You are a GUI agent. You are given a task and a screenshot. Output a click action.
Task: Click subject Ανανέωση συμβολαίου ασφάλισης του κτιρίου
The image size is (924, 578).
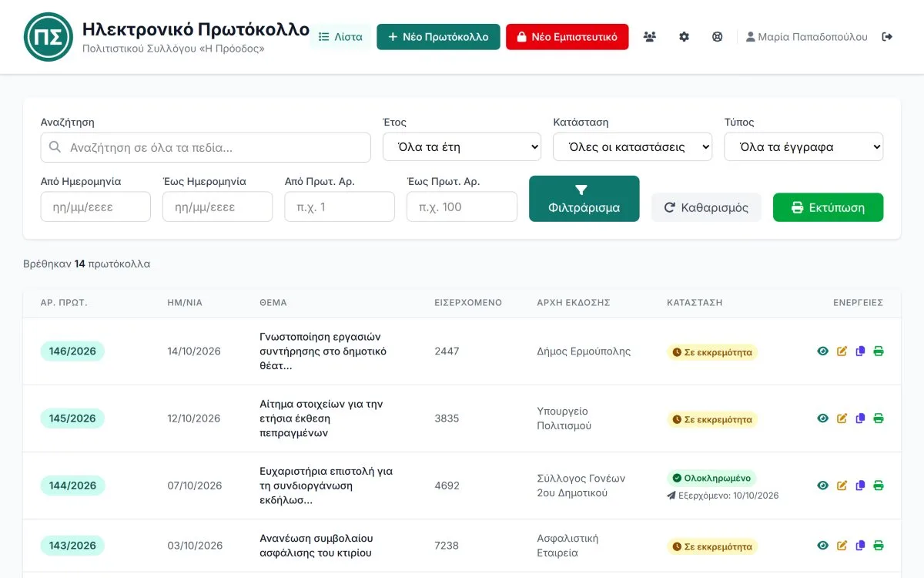click(x=316, y=546)
